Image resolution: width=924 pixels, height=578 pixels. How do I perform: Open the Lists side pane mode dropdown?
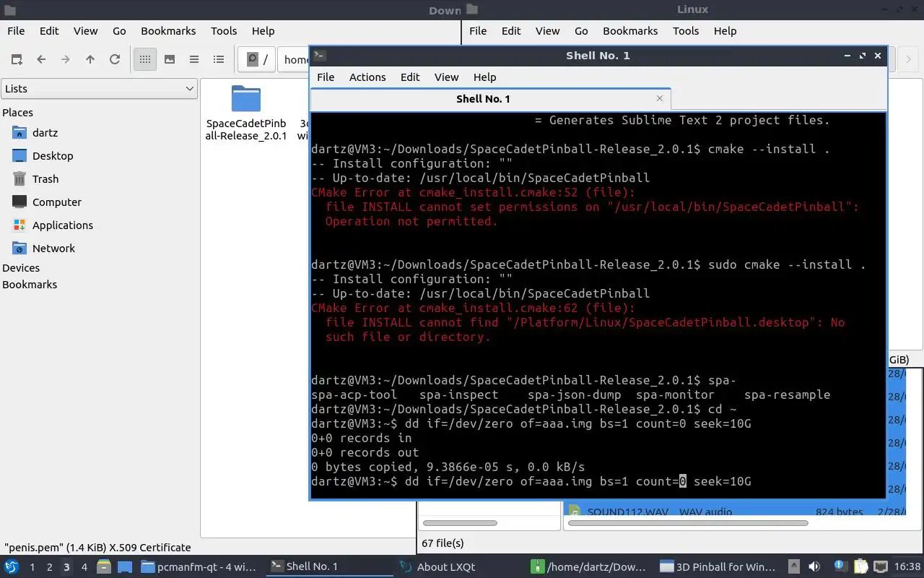click(99, 88)
